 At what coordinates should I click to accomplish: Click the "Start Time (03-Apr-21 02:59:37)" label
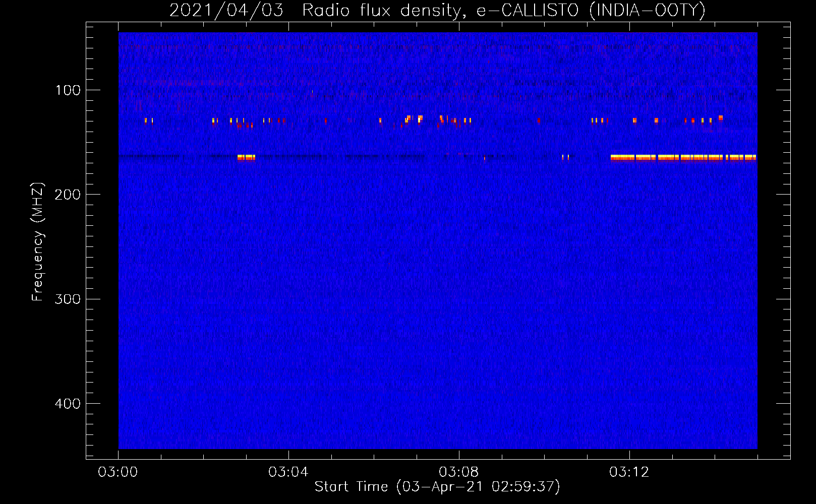[437, 486]
